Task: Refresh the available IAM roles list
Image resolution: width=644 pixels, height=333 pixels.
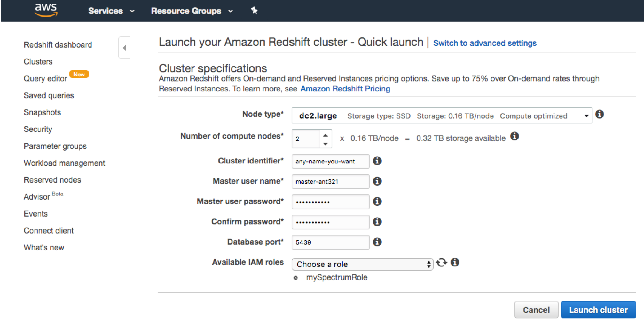Action: 442,263
